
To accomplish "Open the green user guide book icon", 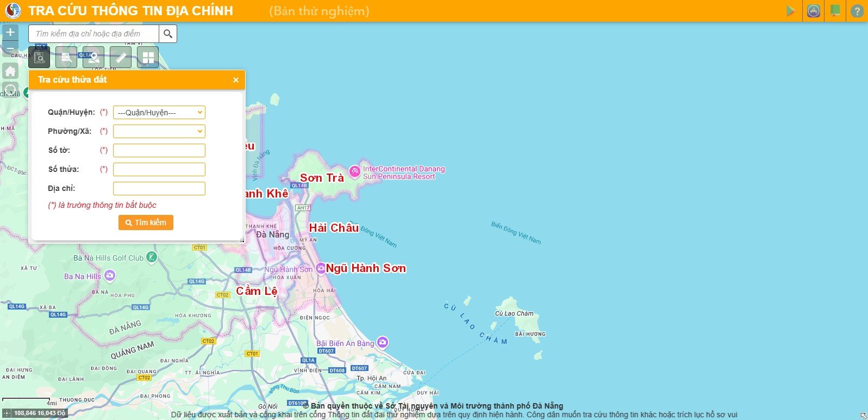I will point(835,11).
